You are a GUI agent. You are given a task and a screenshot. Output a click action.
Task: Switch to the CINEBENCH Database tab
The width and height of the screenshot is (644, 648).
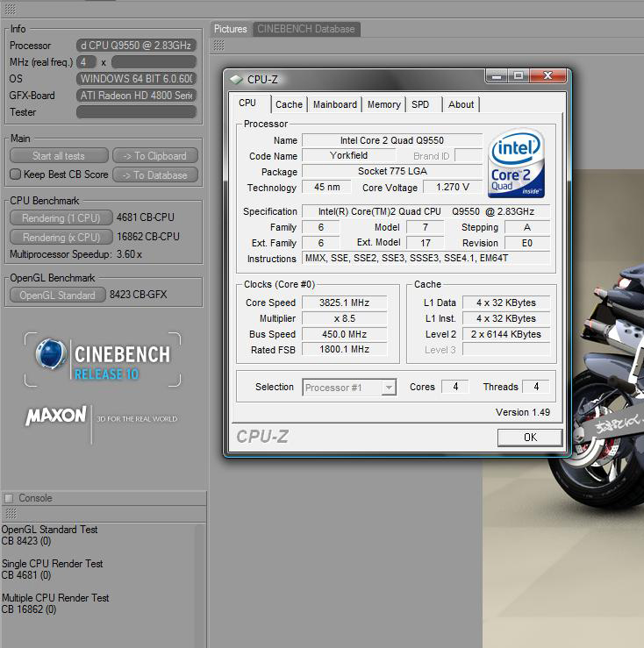306,29
